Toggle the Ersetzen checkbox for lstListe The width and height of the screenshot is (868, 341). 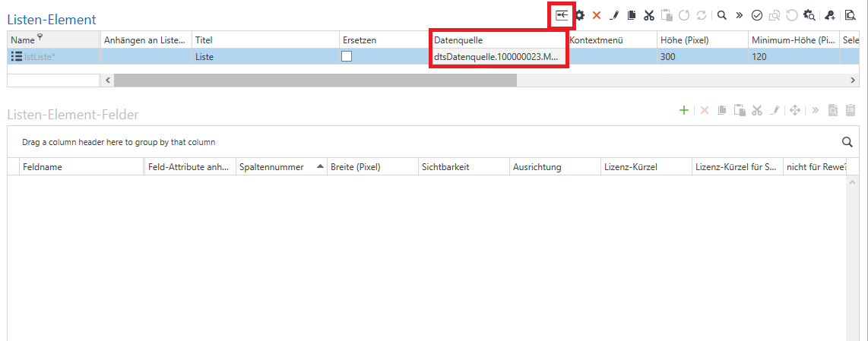point(347,56)
